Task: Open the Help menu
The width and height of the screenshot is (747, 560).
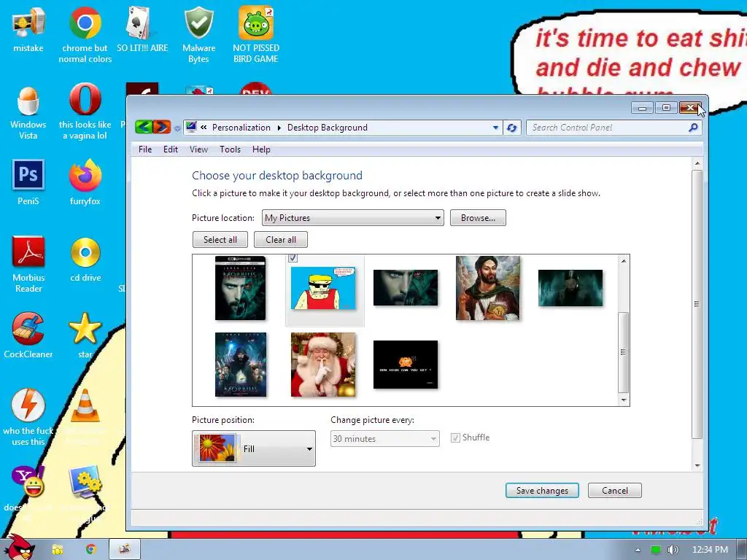Action: coord(261,149)
